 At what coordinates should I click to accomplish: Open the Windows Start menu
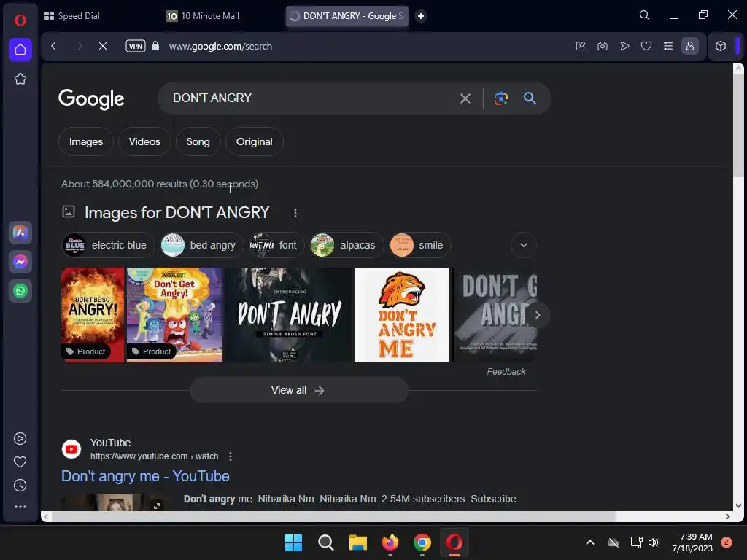tap(293, 542)
